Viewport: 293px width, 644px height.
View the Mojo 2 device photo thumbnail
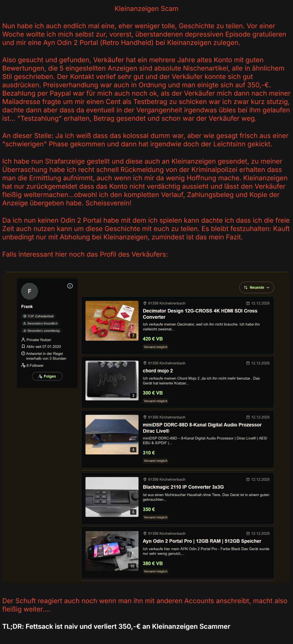coord(112,380)
